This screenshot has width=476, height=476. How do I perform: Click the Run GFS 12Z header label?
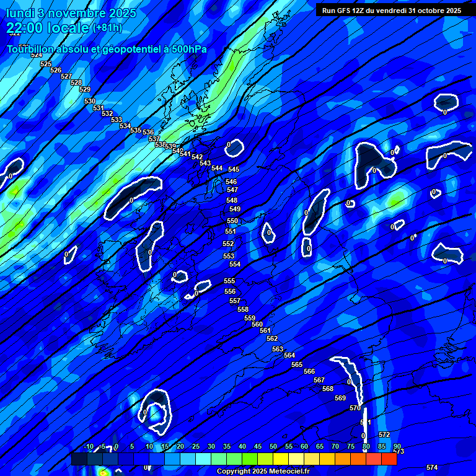pyautogui.click(x=391, y=11)
